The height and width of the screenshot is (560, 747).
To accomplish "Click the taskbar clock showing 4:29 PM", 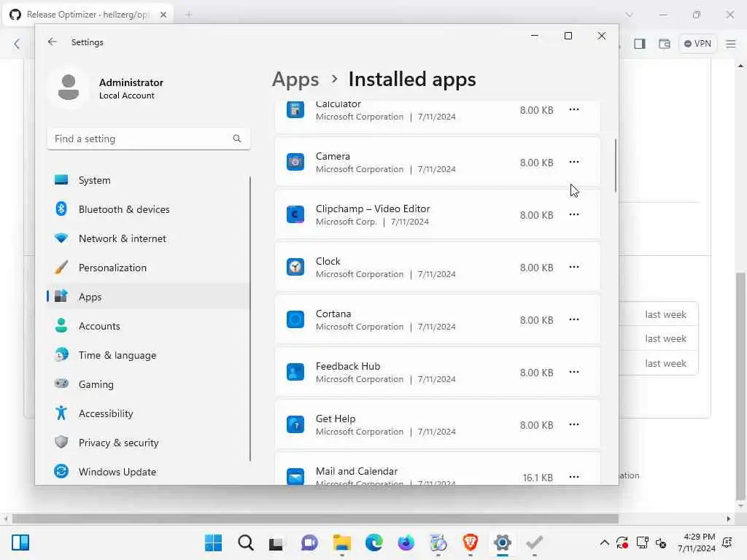I will click(697, 542).
